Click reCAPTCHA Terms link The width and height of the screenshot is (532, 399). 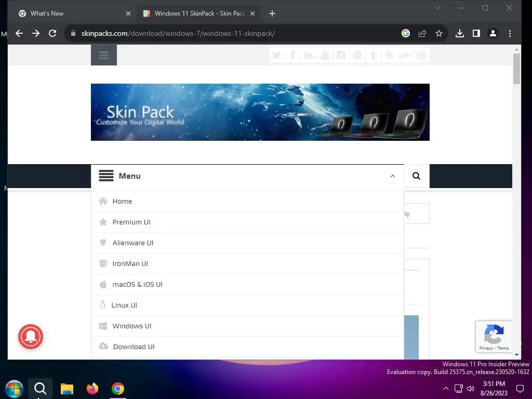pyautogui.click(x=503, y=348)
